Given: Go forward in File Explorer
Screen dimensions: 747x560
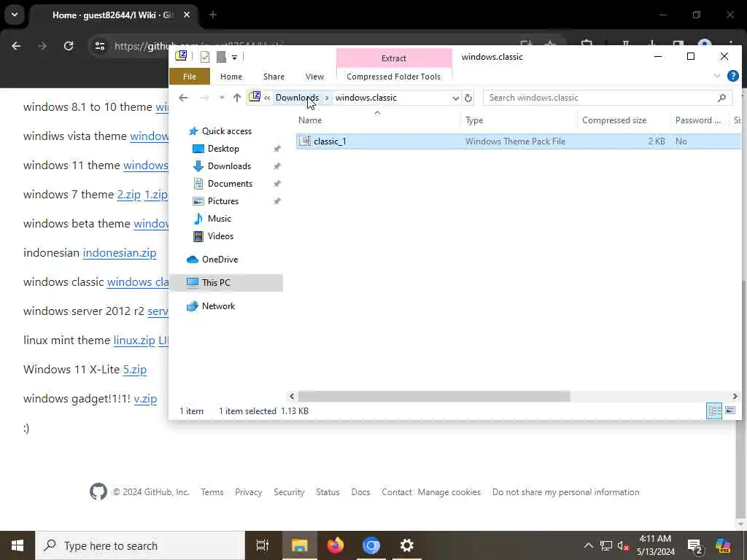Looking at the screenshot, I should point(204,98).
